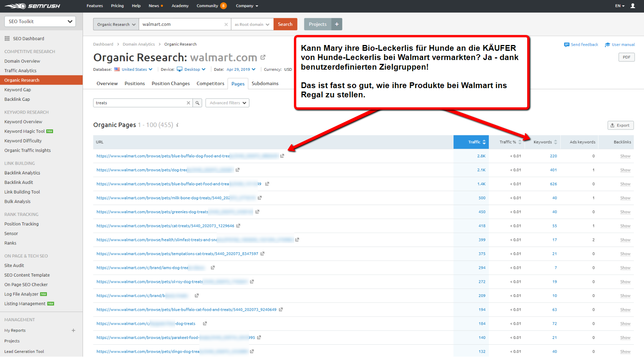
Task: Open Domain Overview in sidebar
Action: pyautogui.click(x=22, y=61)
